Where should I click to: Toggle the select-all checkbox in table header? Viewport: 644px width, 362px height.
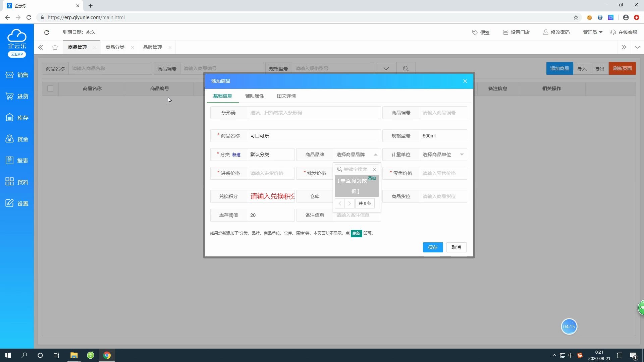tap(50, 88)
